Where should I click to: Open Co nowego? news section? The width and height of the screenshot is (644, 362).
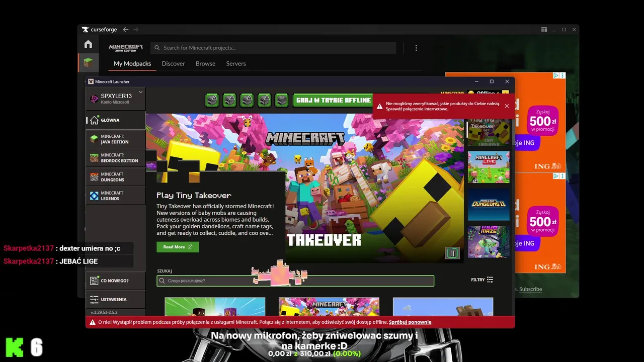[116, 281]
